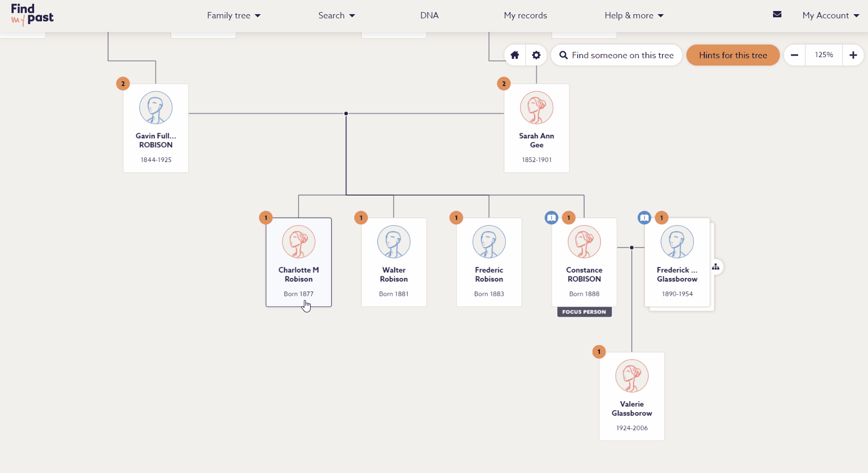Open record book icon on Frederick Glassborow

[644, 218]
